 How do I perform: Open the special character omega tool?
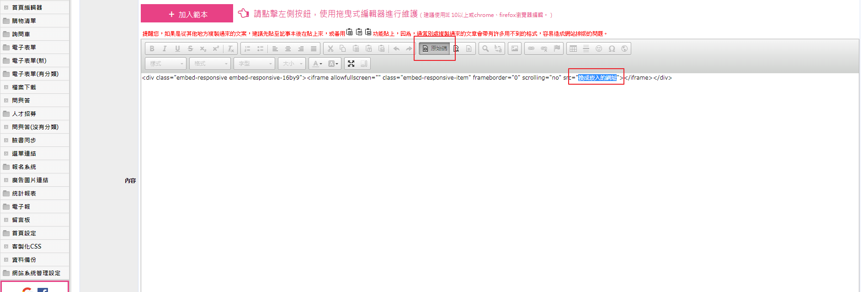pos(612,49)
